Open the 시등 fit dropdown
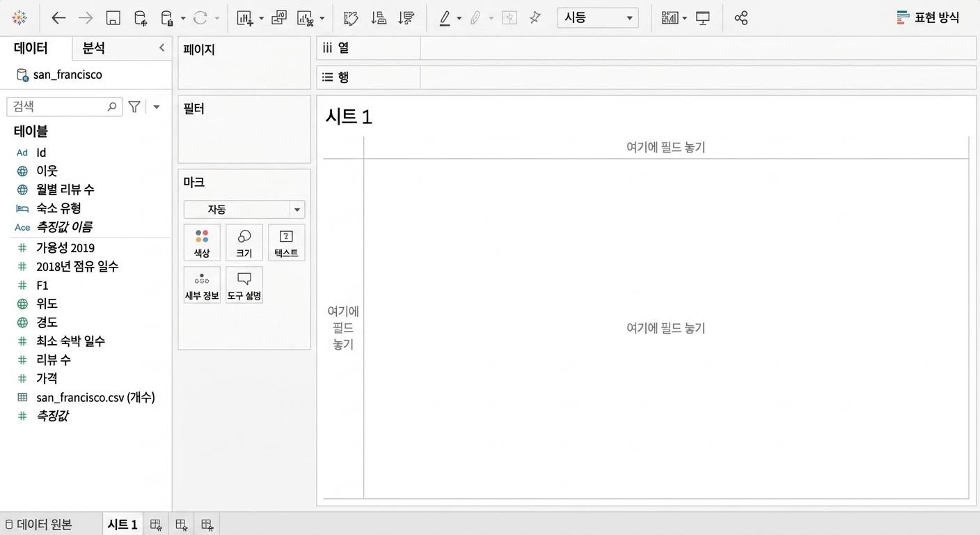980x535 pixels. (x=598, y=18)
